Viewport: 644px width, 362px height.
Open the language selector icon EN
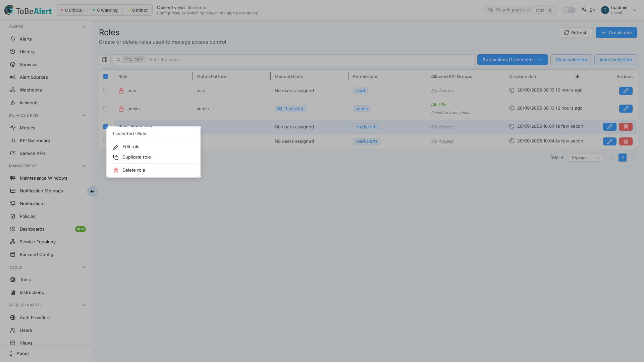click(x=588, y=10)
